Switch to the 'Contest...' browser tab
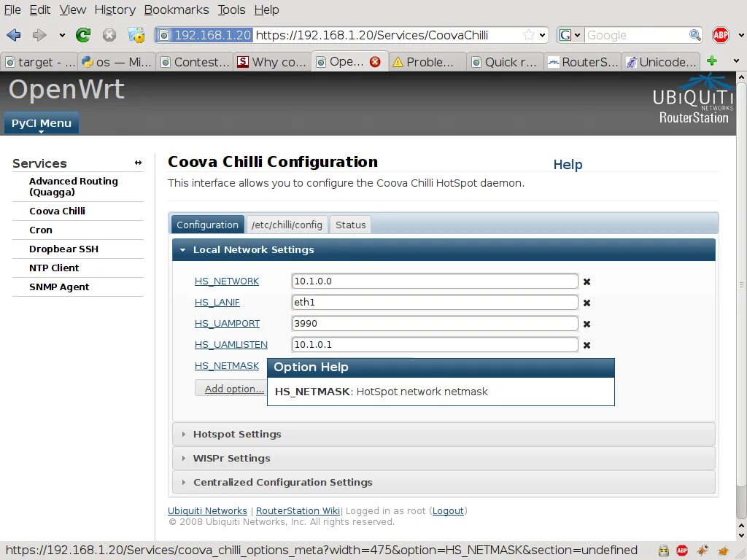This screenshot has width=747, height=560. click(195, 62)
